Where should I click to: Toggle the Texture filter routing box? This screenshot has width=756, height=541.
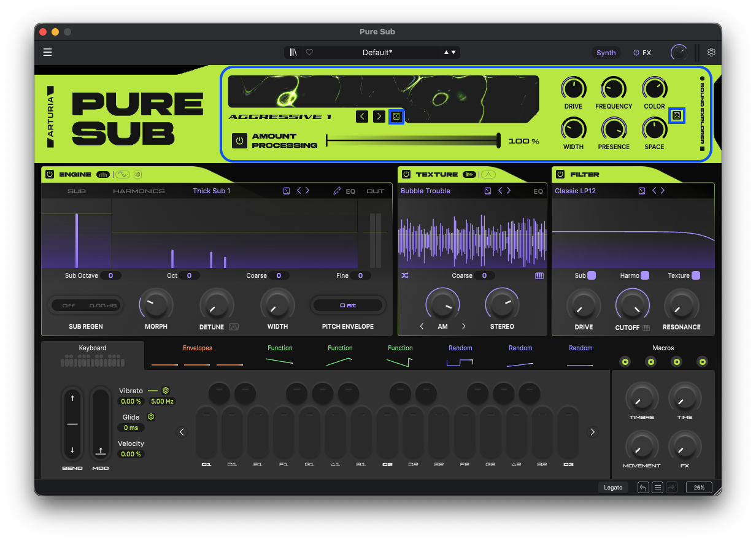[x=696, y=275]
